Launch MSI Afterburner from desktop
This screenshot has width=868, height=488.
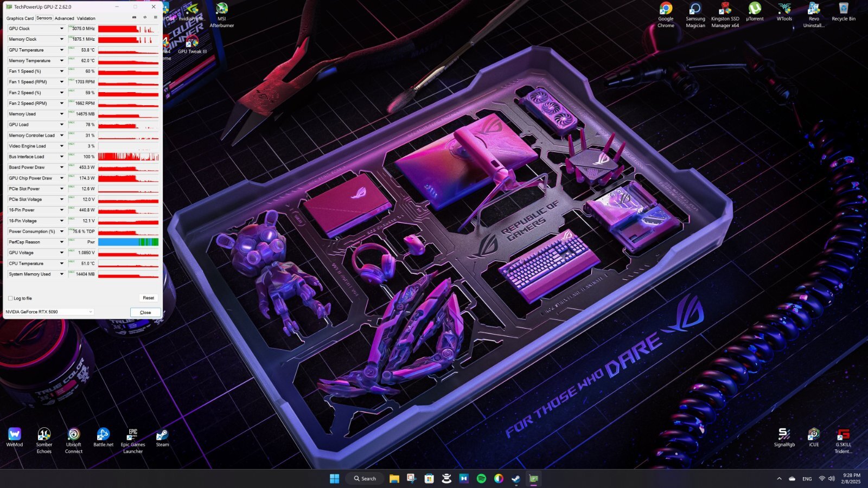[x=221, y=15]
